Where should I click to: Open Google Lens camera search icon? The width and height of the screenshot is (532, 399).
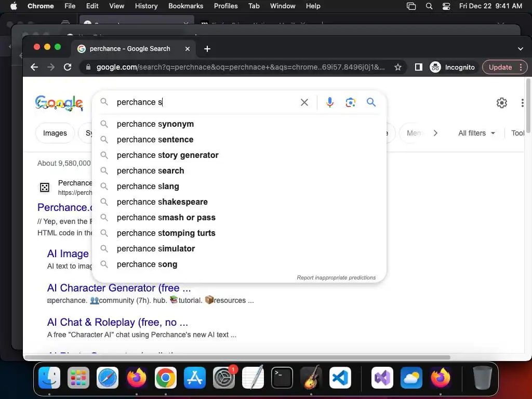click(351, 102)
